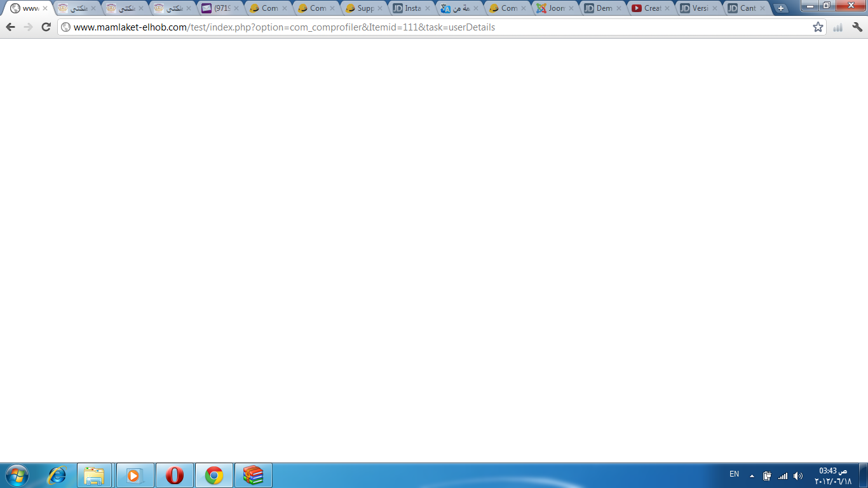This screenshot has height=488, width=868.
Task: Switch to the 'Cant' tab
Action: tap(747, 8)
